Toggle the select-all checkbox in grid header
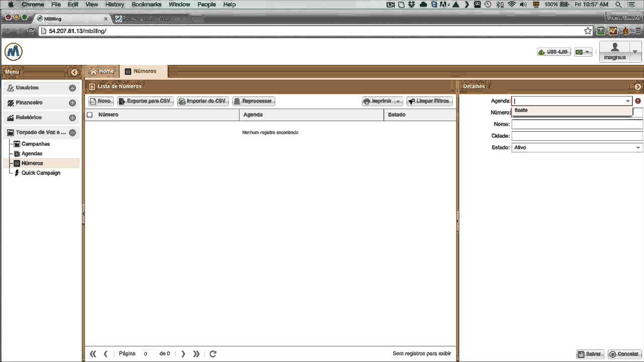The height and width of the screenshot is (362, 644). [90, 115]
